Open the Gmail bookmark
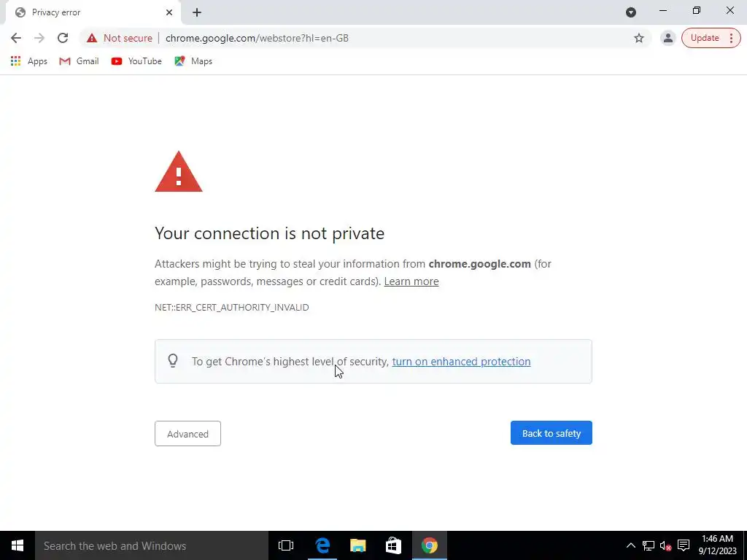This screenshot has width=747, height=560. (79, 61)
